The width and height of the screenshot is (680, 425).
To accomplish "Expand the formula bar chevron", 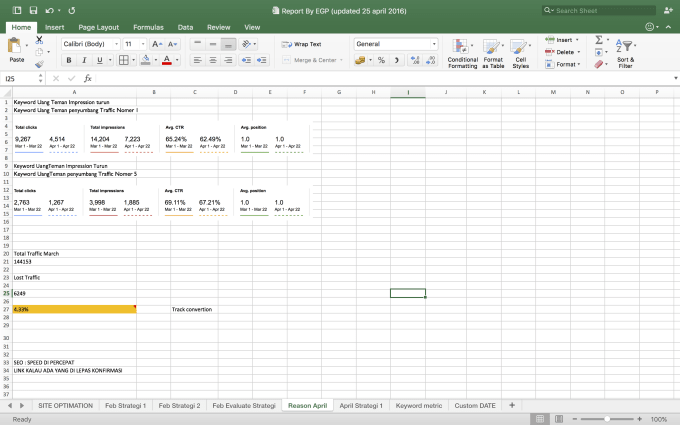I will pyautogui.click(x=676, y=78).
